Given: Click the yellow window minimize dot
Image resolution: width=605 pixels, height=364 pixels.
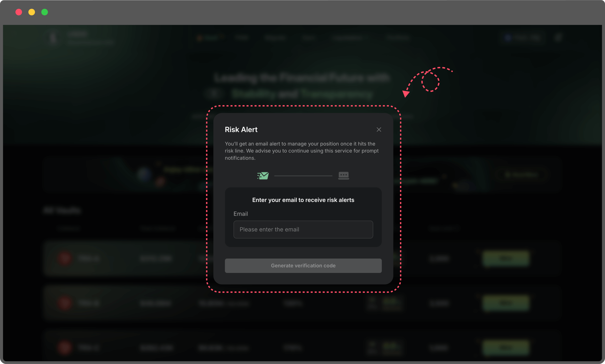Looking at the screenshot, I should tap(32, 12).
